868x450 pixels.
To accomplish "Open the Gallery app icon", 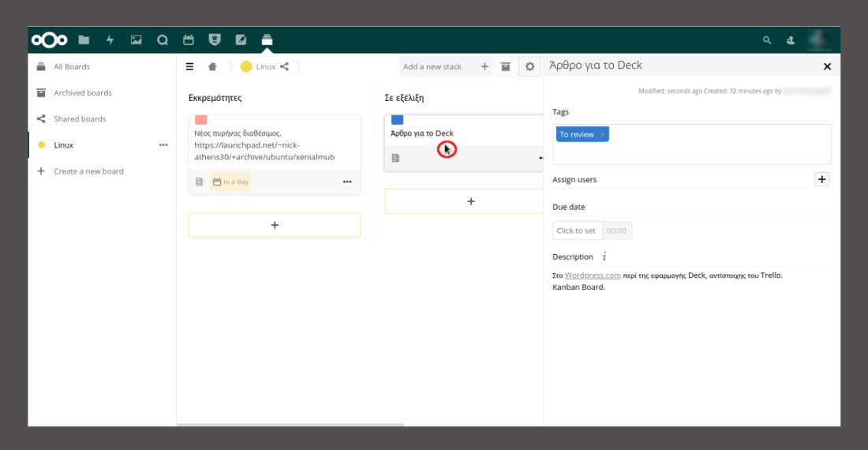I will pos(136,39).
